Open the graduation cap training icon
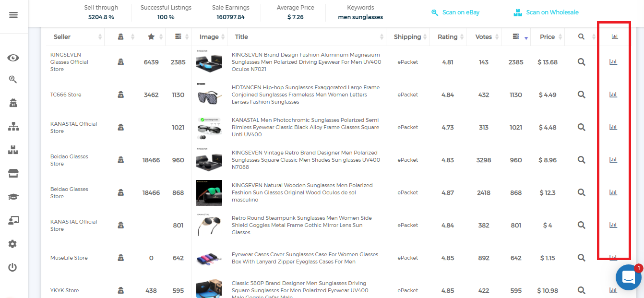644x298 pixels. 13,197
